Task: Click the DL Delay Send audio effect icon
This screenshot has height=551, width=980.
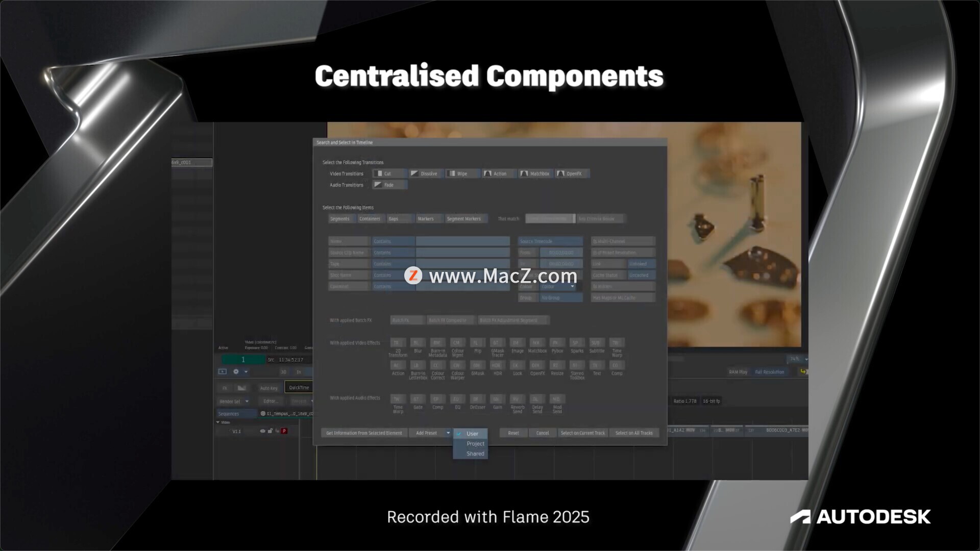Action: pos(537,399)
